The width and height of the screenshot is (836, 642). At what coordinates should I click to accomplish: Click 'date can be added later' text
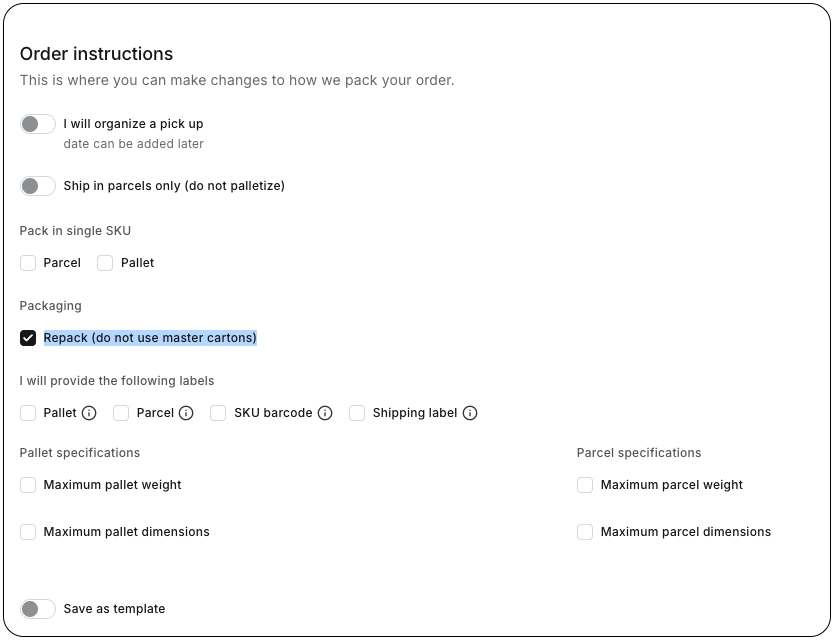pos(133,144)
